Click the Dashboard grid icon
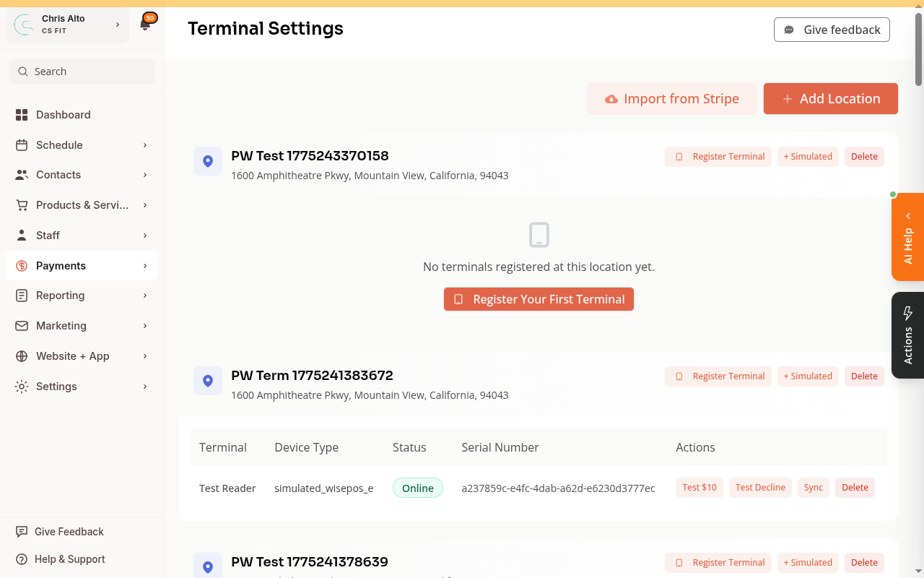 (x=22, y=115)
